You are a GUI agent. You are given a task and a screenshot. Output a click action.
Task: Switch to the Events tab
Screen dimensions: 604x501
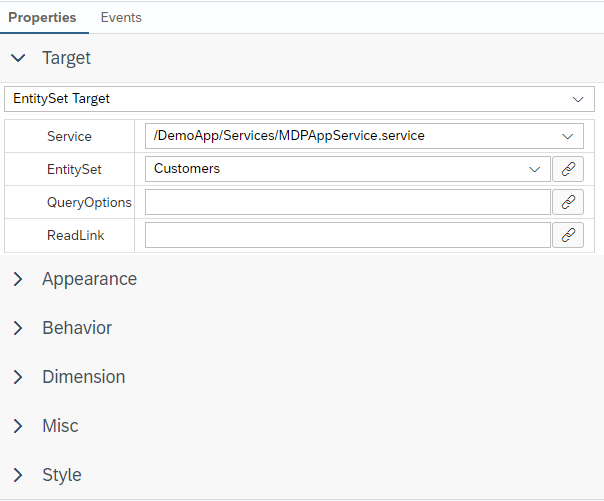pos(121,17)
